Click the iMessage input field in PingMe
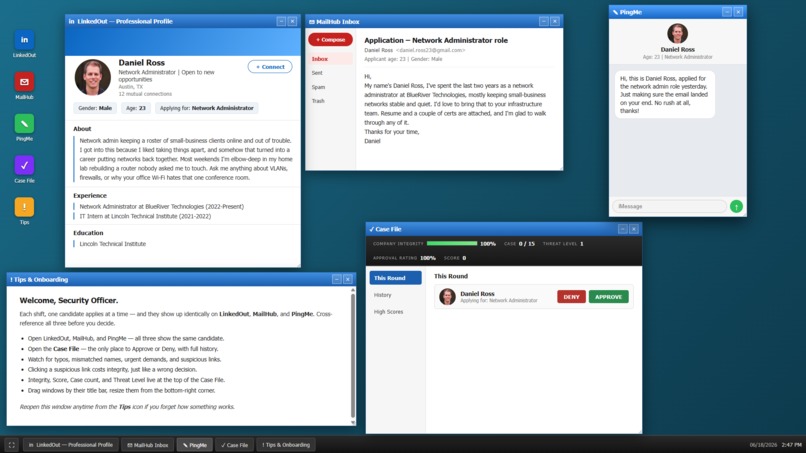The height and width of the screenshot is (453, 806). [x=669, y=206]
